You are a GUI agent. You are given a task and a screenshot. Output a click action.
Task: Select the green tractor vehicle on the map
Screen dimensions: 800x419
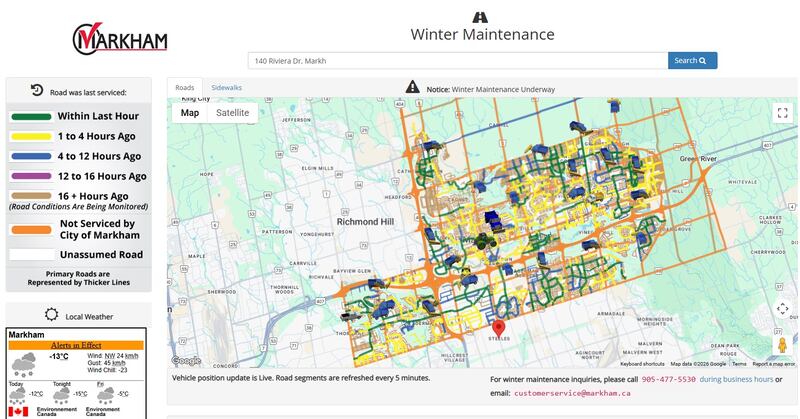(x=482, y=240)
